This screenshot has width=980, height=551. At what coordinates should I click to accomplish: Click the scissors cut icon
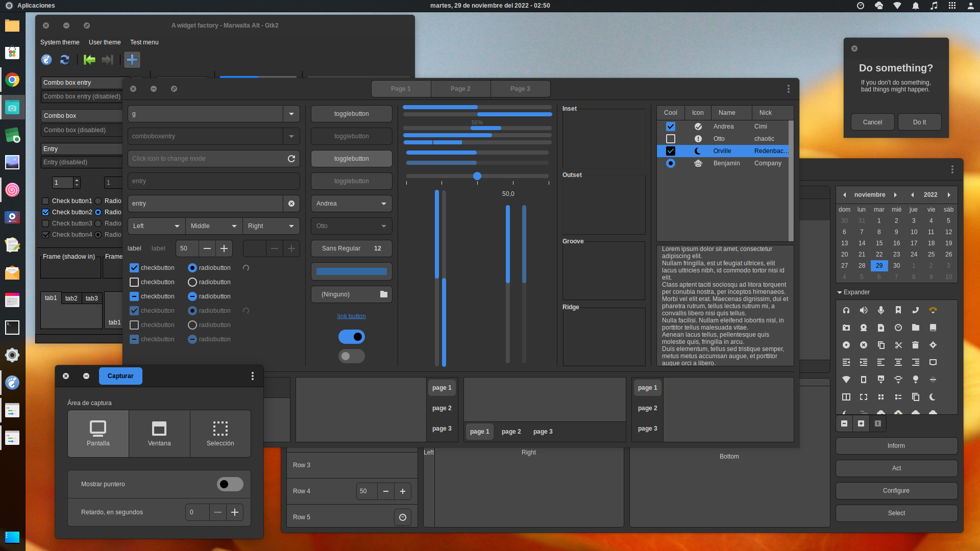(x=898, y=345)
